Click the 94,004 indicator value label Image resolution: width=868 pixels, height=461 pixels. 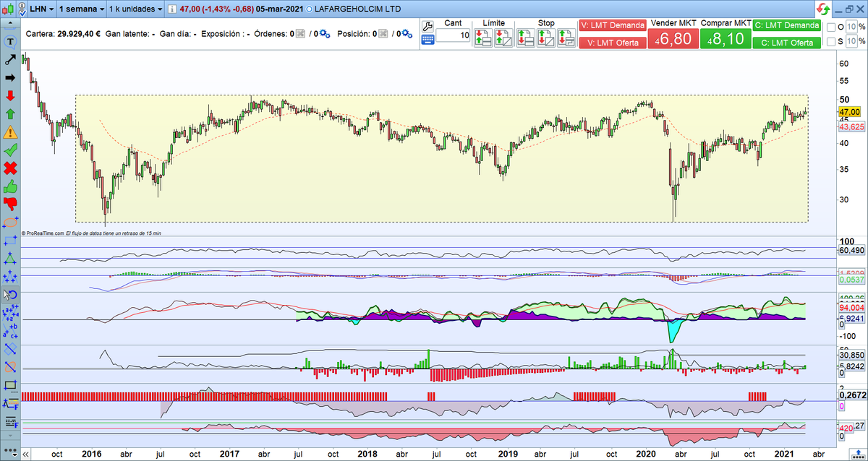click(x=851, y=307)
